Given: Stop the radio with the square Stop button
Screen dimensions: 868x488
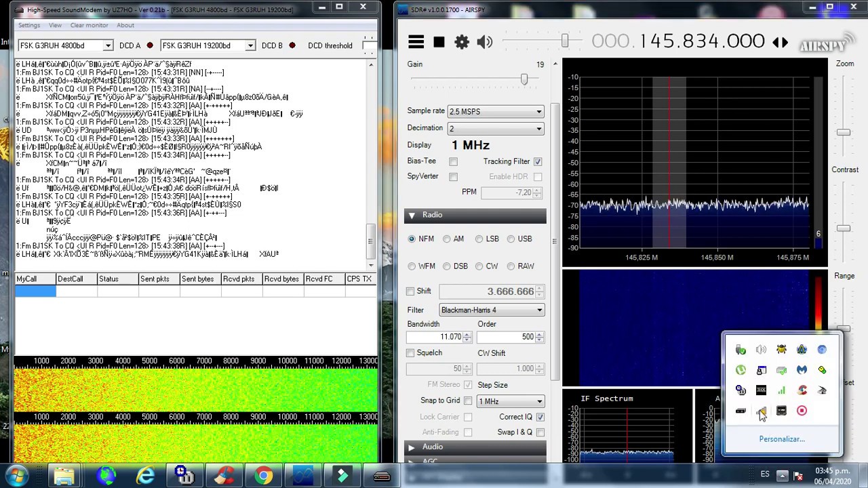Looking at the screenshot, I should pos(439,42).
